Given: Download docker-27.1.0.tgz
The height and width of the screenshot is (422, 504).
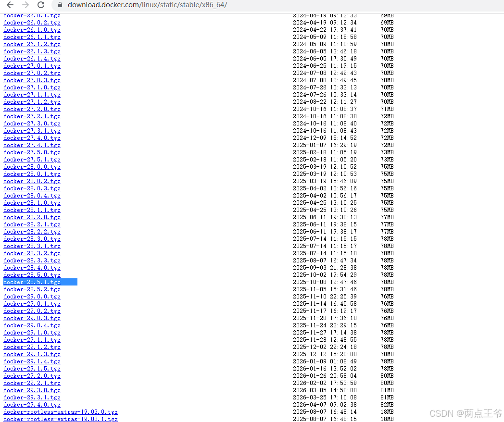Looking at the screenshot, I should click(32, 87).
